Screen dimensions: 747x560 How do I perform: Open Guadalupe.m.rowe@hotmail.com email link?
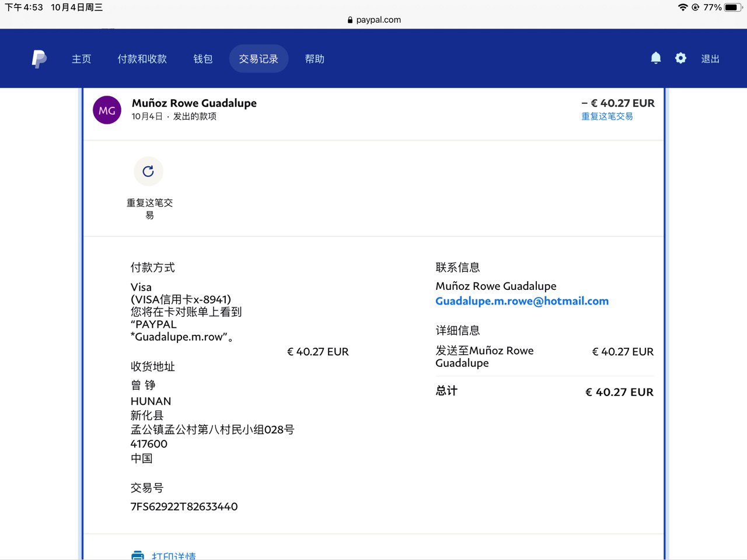click(522, 301)
